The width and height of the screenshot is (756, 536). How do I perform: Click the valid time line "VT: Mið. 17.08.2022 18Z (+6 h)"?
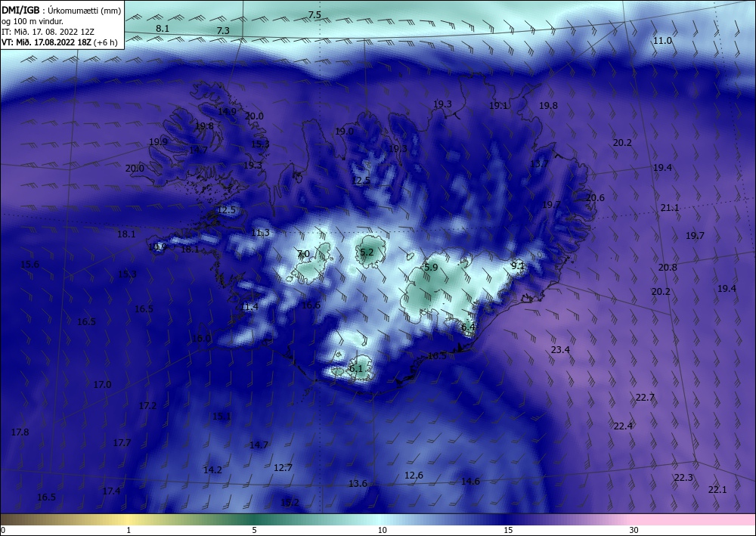[59, 42]
